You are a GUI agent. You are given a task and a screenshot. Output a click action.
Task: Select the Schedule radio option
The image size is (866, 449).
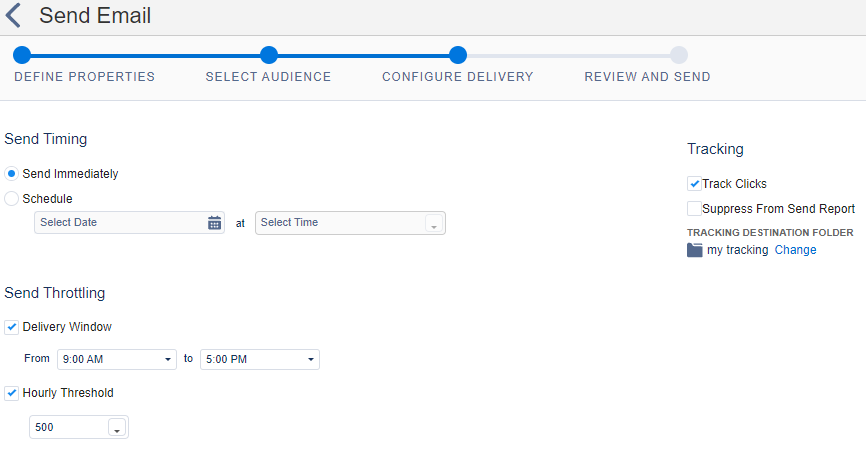[11, 198]
